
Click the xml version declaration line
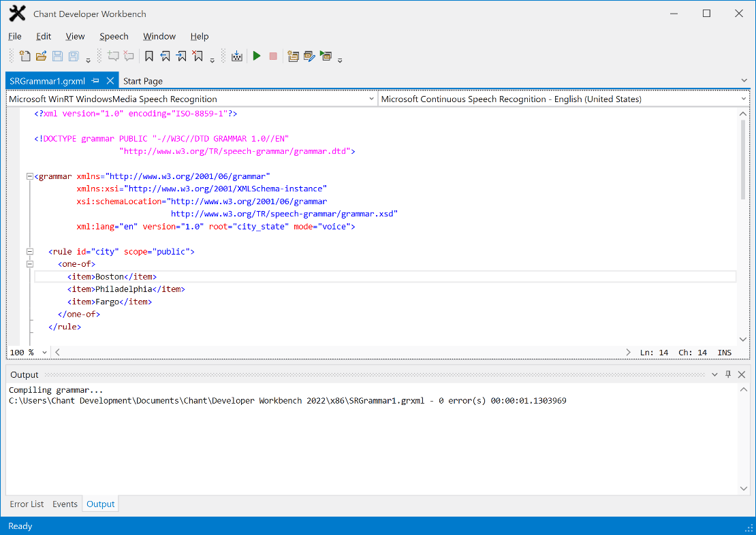[136, 114]
